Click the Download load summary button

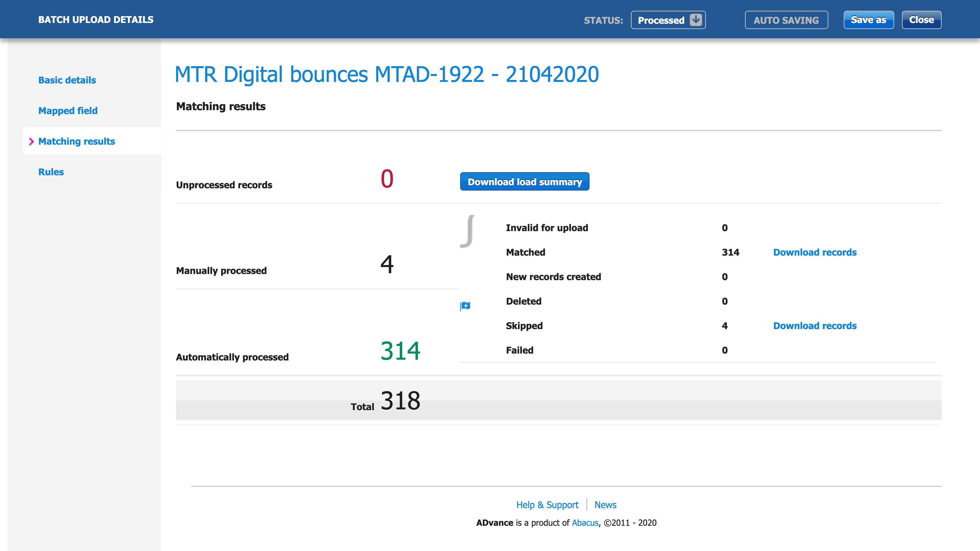[x=525, y=182]
